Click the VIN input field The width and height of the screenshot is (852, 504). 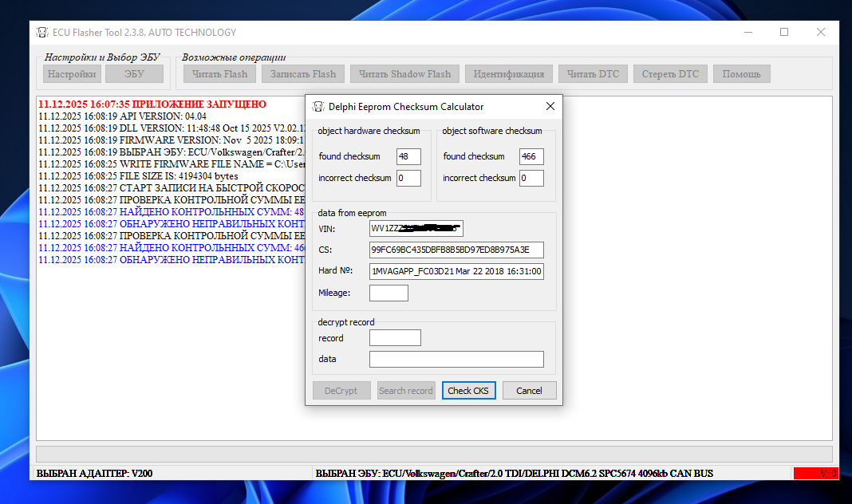(416, 229)
